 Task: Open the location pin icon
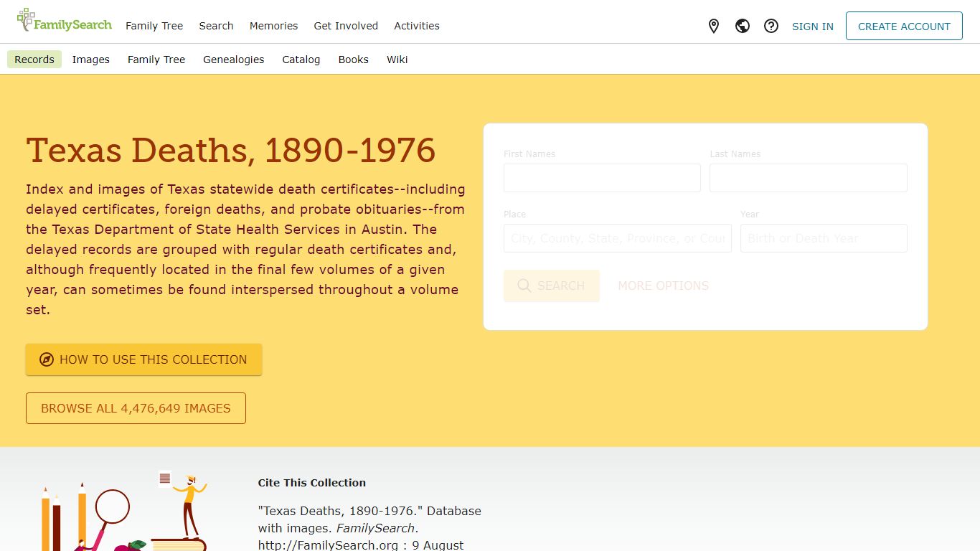[x=714, y=27]
